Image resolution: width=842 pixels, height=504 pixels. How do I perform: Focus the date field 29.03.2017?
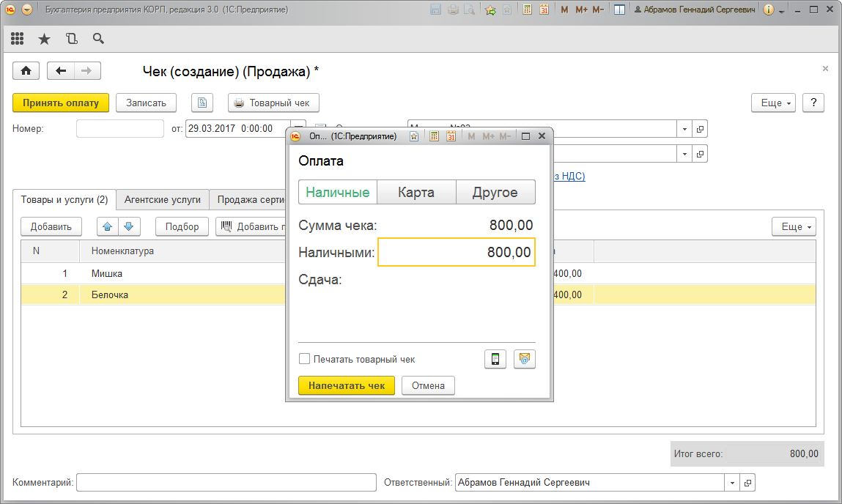[240, 129]
